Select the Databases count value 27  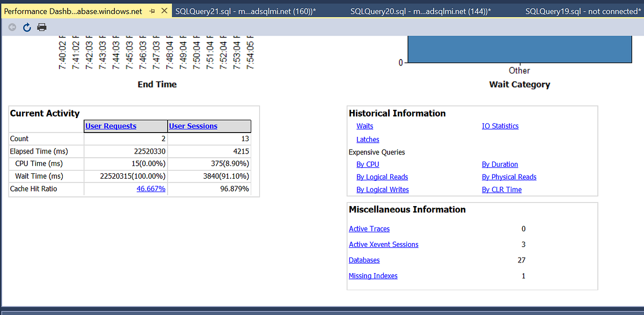[x=522, y=260]
